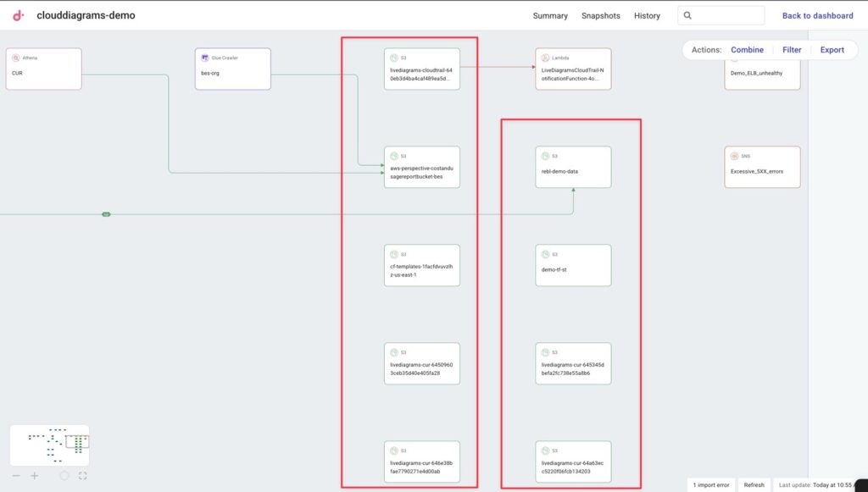Click the magnifier icon in search box

click(x=687, y=15)
